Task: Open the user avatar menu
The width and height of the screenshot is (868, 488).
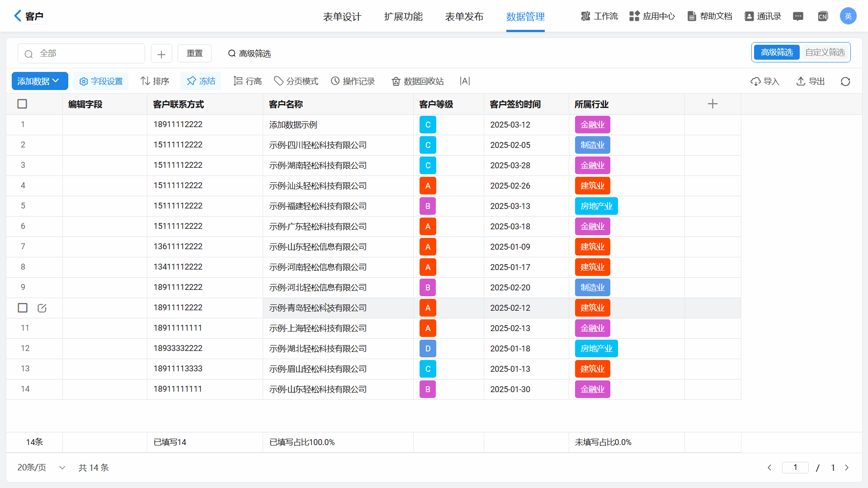Action: (x=848, y=16)
